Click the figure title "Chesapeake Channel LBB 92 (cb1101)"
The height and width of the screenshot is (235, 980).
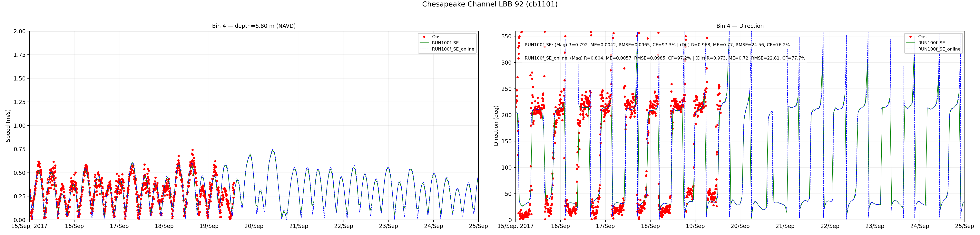[490, 4]
